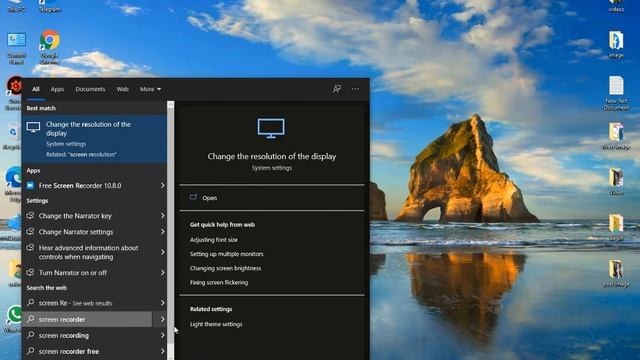Click the Open icon in preview pane
Screen dimensions: 640x360
click(x=193, y=198)
